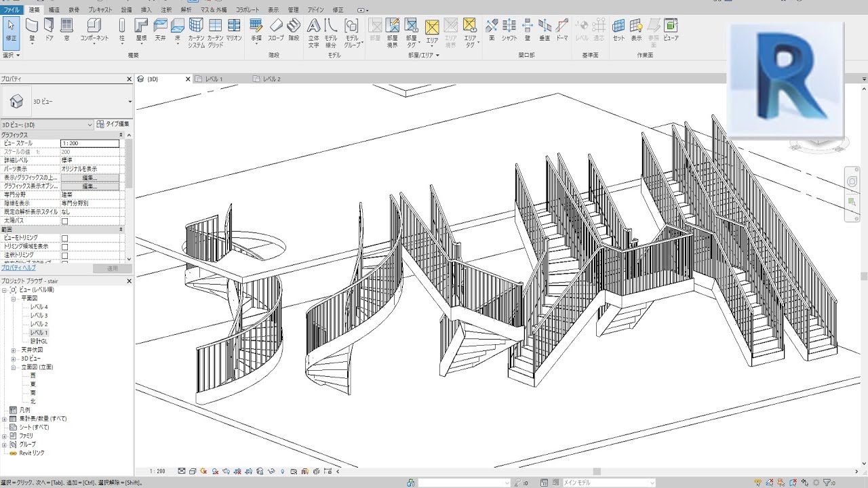The image size is (868, 488).
Task: Click the ビューア (Viewer) work plane tool
Action: coord(671,30)
